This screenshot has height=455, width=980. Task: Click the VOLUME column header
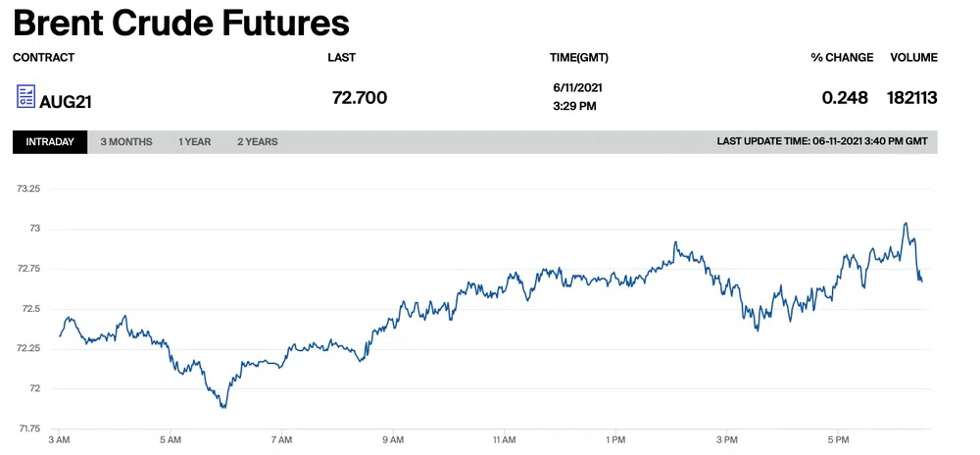tap(913, 58)
